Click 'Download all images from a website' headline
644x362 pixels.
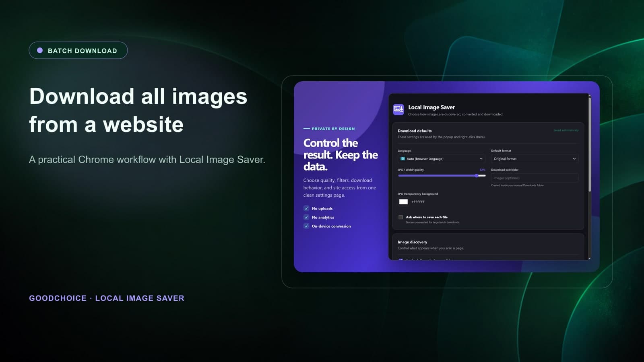(138, 110)
